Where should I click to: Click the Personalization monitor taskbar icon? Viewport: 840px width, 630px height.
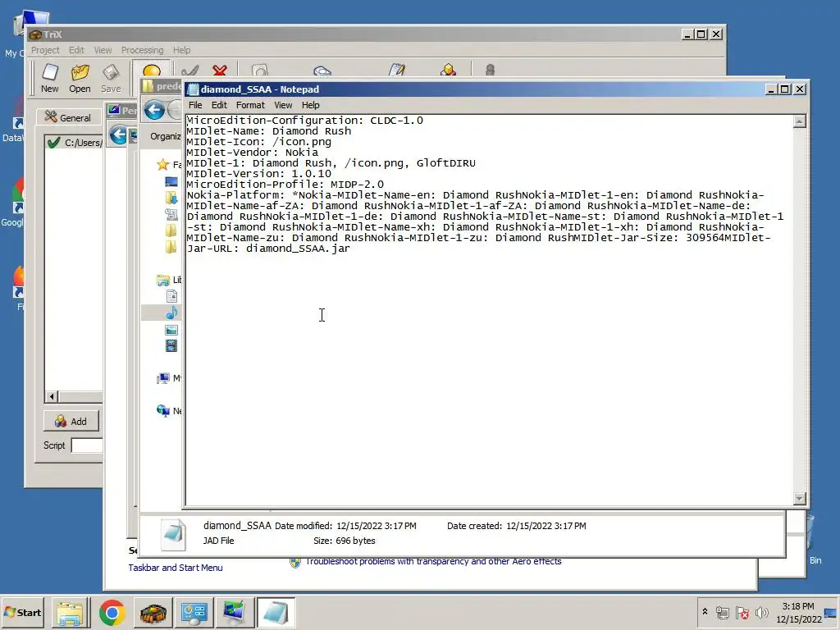pos(234,613)
